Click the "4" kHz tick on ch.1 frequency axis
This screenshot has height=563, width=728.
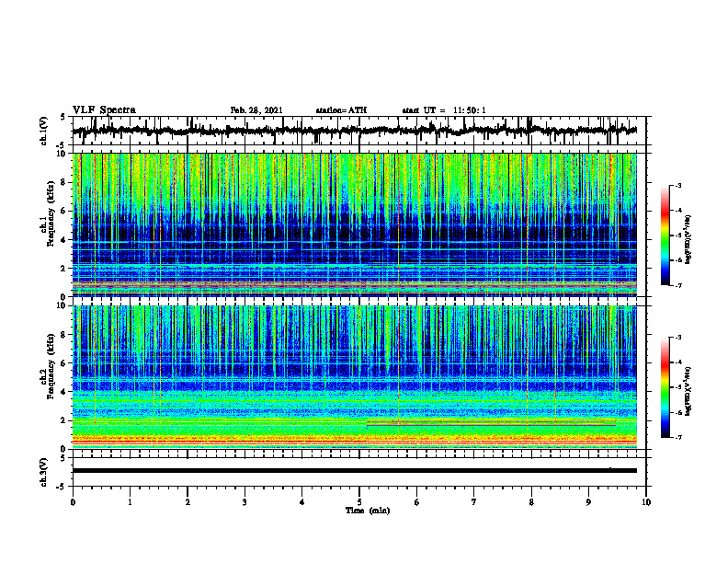point(64,240)
